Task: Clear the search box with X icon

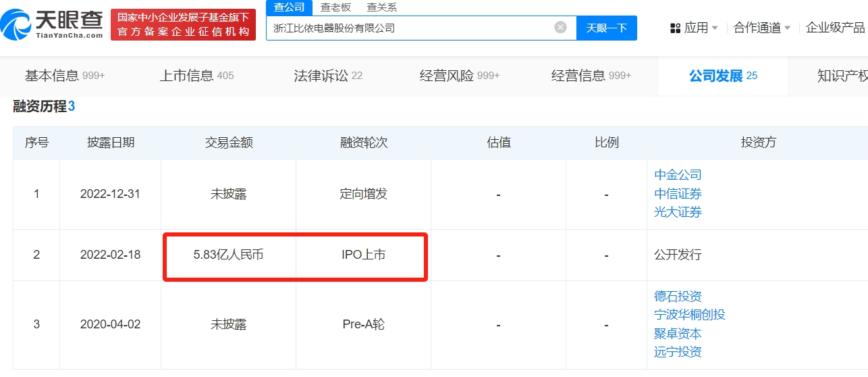Action: (x=560, y=28)
